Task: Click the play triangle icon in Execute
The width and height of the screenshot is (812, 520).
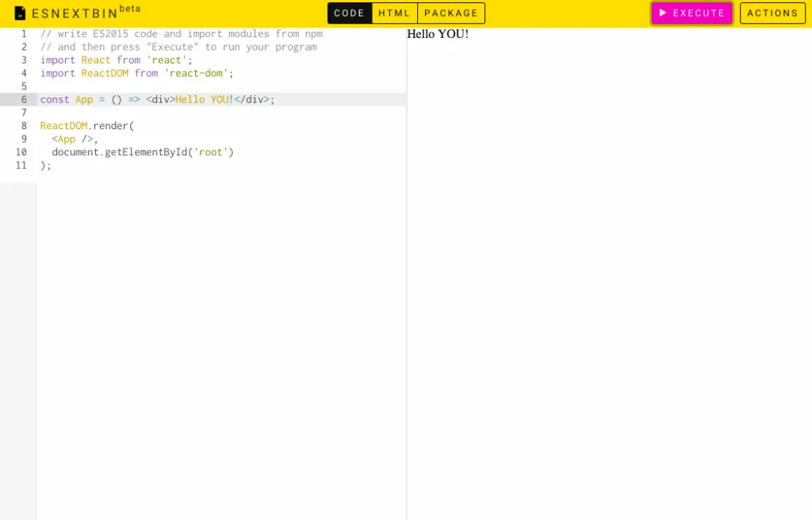Action: 663,13
